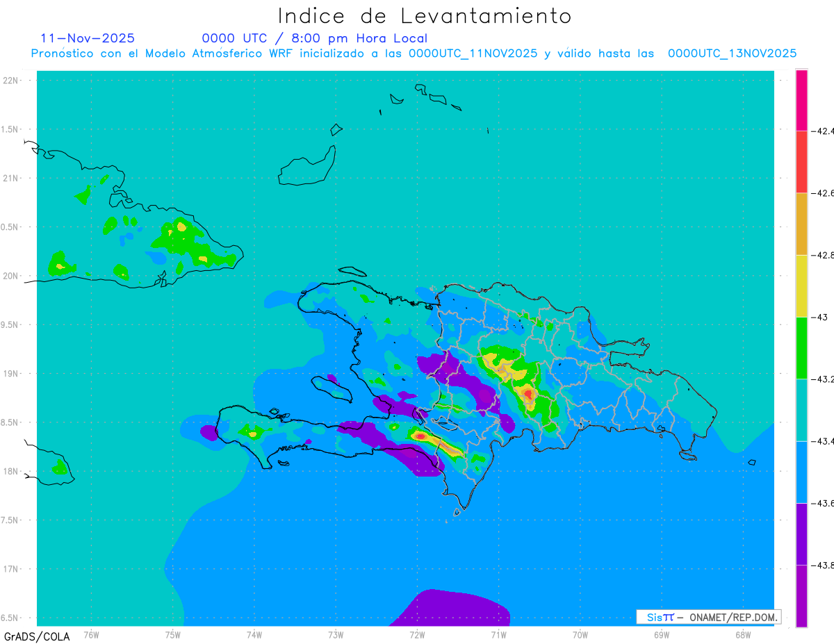The width and height of the screenshot is (834, 644).
Task: Pick the light blue swatch in the color legend
Action: [802, 472]
